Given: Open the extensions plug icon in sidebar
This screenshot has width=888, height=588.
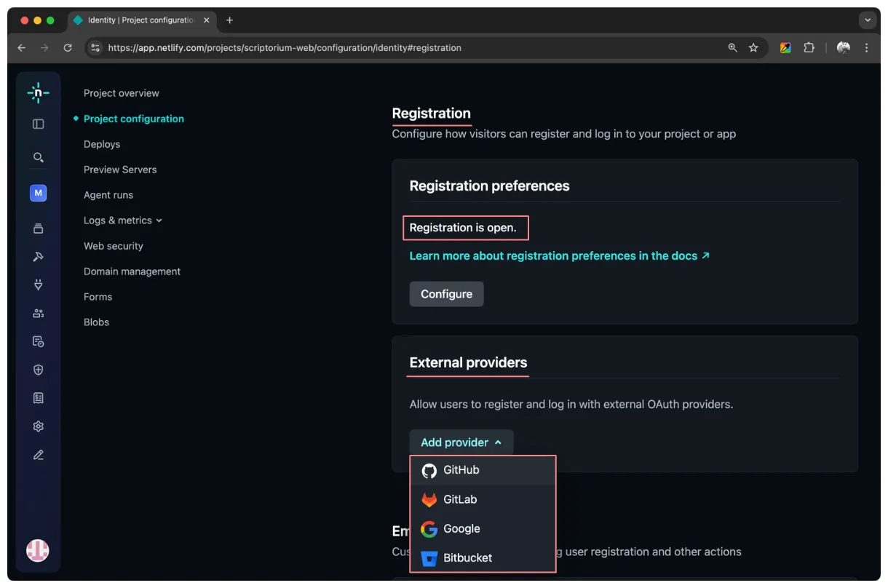Looking at the screenshot, I should tap(39, 285).
